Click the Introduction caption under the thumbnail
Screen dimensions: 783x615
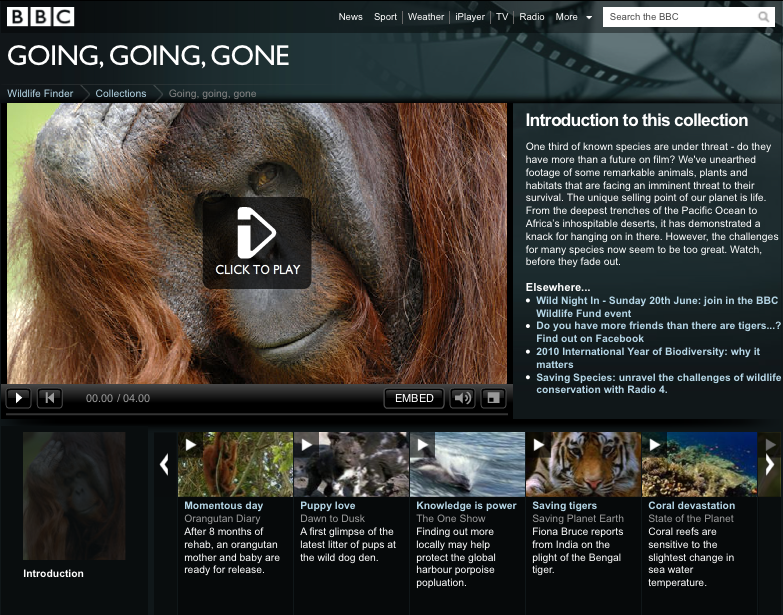click(53, 574)
